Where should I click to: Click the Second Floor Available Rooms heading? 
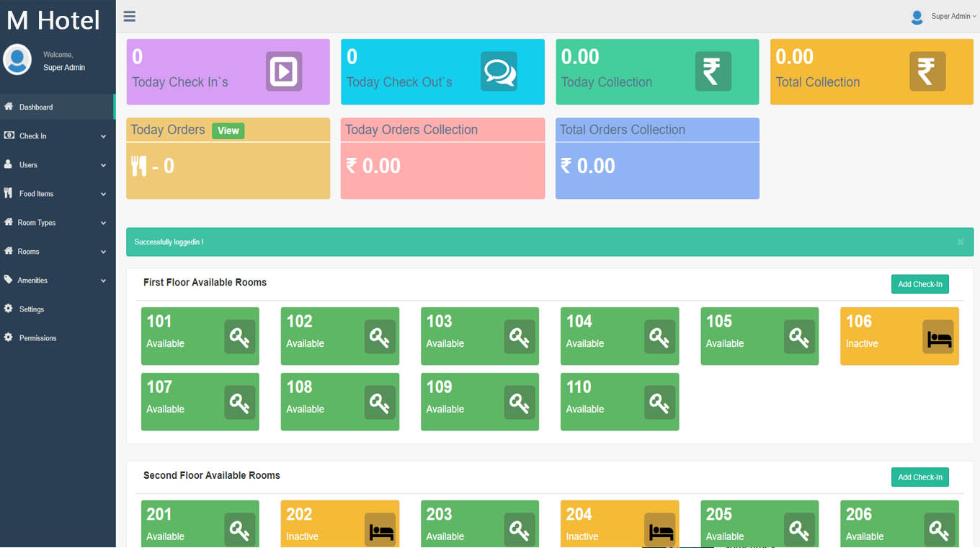tap(211, 475)
